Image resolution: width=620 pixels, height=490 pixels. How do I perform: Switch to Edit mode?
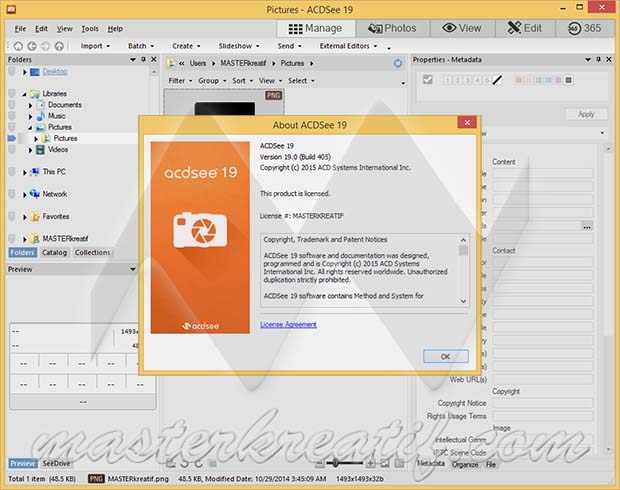(x=525, y=28)
